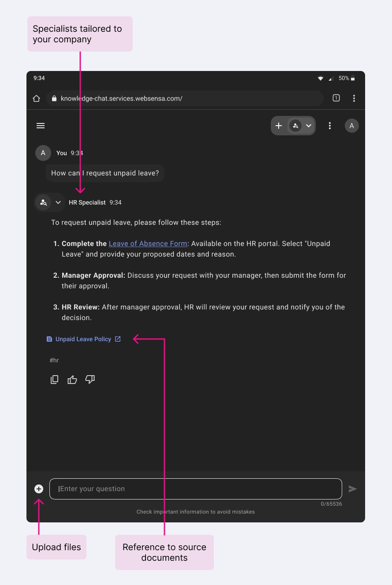Give a thumbs down to the response
The image size is (392, 585).
(90, 380)
